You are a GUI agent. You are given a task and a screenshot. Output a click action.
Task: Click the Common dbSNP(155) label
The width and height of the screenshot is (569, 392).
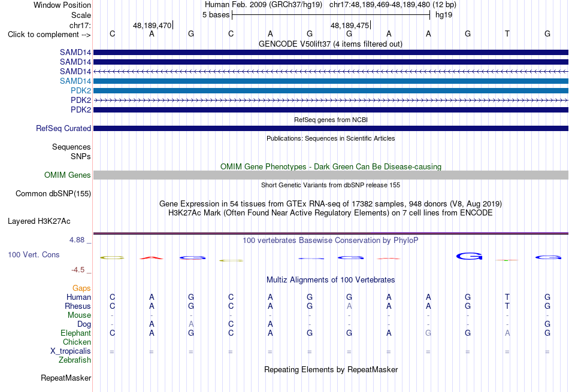click(x=53, y=194)
